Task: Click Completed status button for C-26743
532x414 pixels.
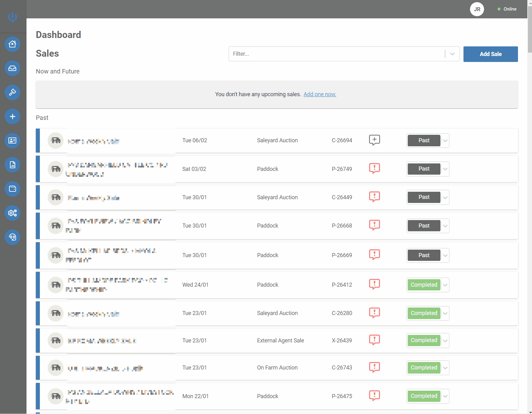Action: 424,368
